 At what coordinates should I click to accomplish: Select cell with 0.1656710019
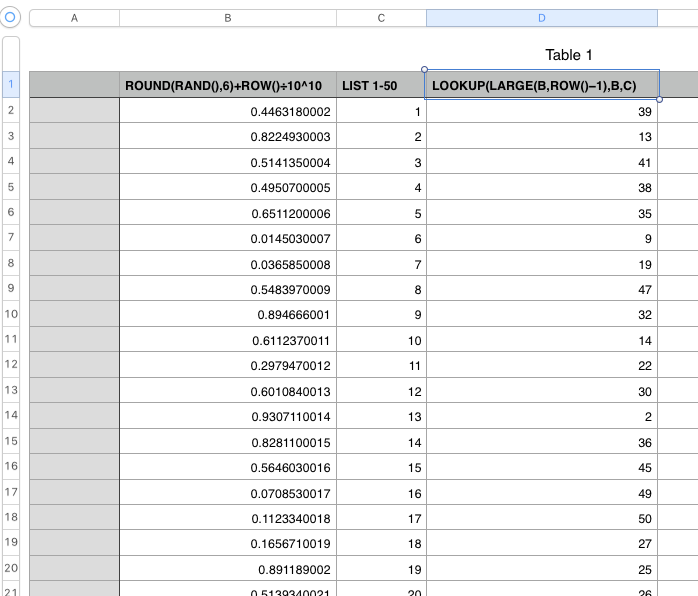[x=228, y=543]
